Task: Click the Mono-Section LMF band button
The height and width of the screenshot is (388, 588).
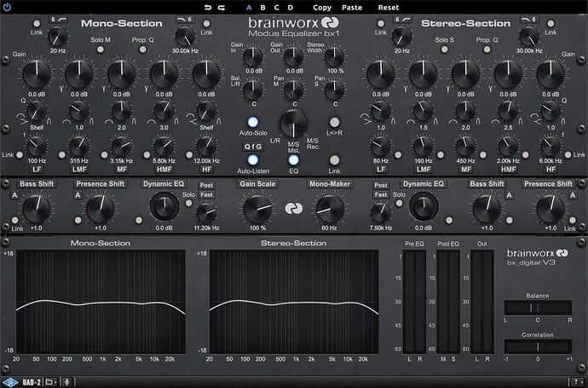Action: click(x=79, y=169)
